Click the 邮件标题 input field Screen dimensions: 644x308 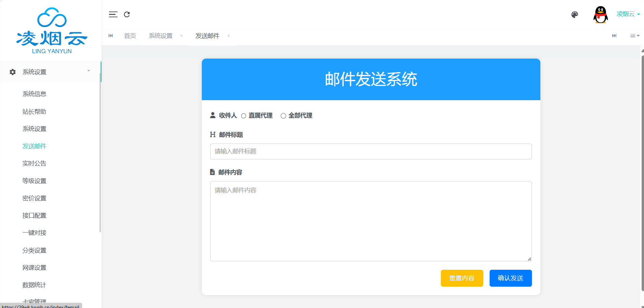(x=371, y=151)
